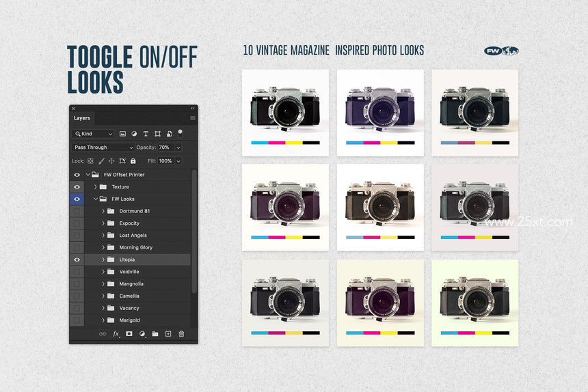Open the Fill slider dropdown arrow

(x=178, y=161)
